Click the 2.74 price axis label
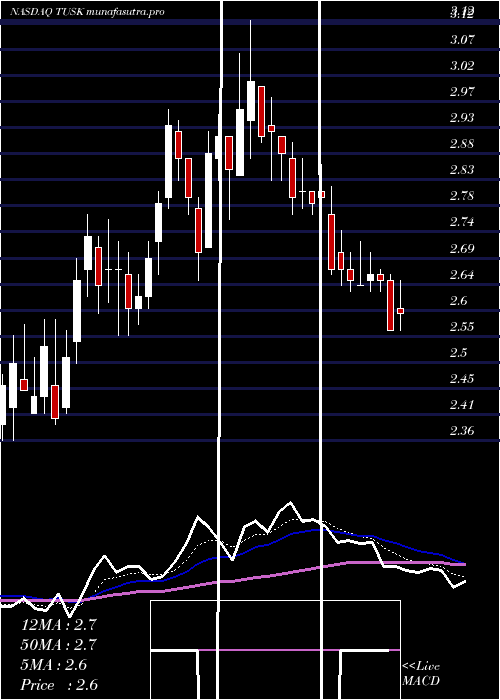The height and width of the screenshot is (700, 500). (462, 222)
